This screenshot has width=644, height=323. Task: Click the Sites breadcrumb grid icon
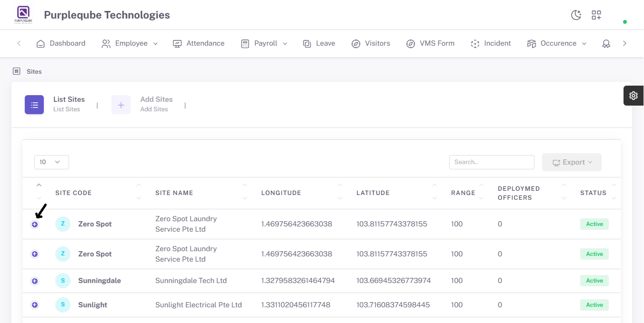[17, 71]
